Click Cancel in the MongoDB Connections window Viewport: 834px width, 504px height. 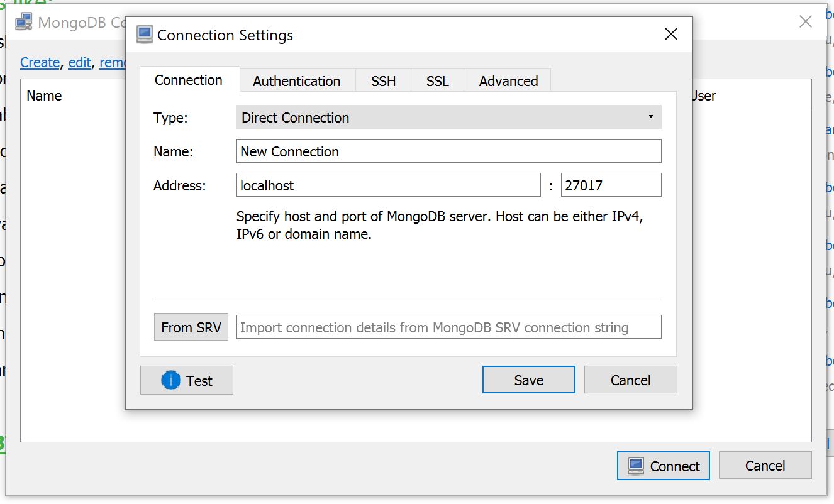pyautogui.click(x=765, y=466)
